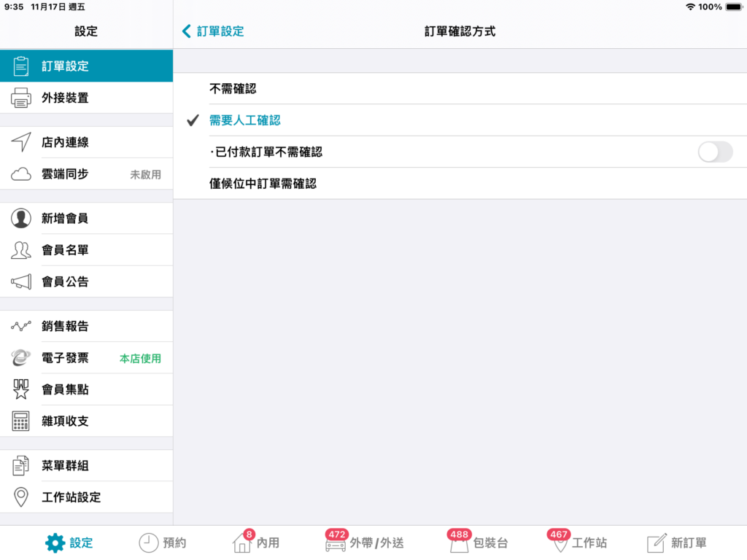This screenshot has height=560, width=747.
Task: Choose 僅候位中訂單需確認 option
Action: [x=255, y=184]
